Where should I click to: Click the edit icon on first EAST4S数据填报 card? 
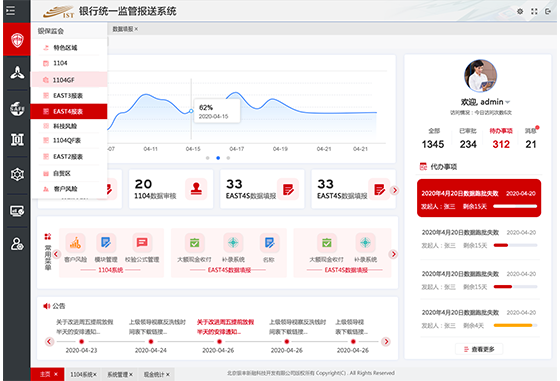[x=288, y=189]
